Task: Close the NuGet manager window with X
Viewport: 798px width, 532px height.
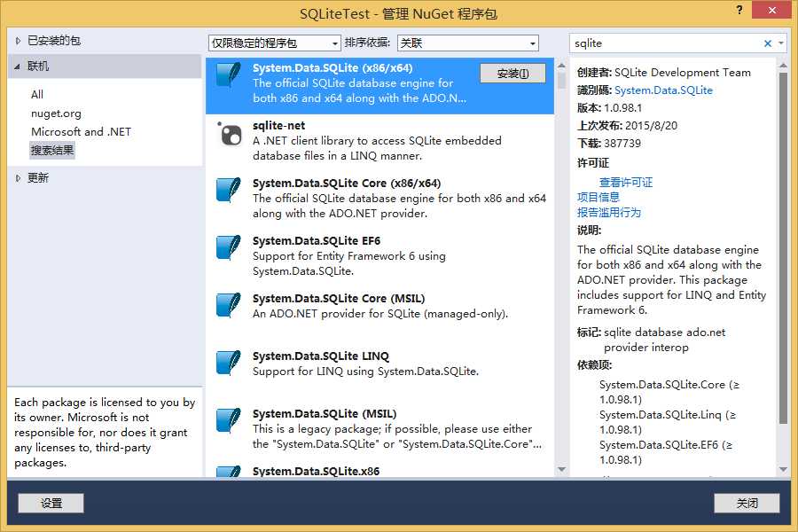Action: 771,10
